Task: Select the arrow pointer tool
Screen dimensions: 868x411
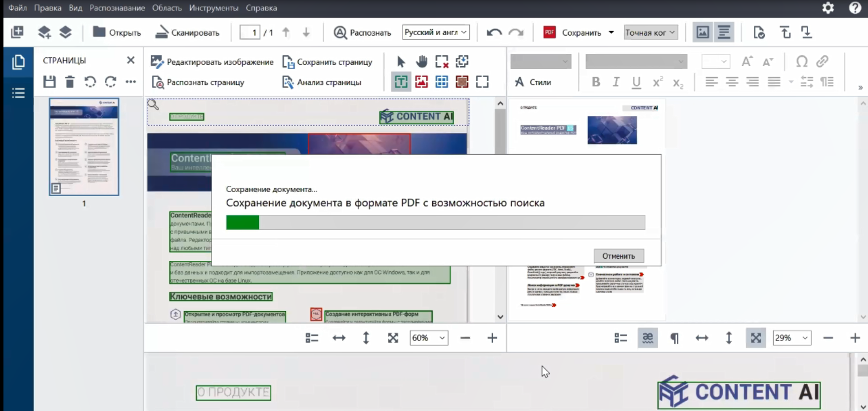Action: (x=401, y=61)
